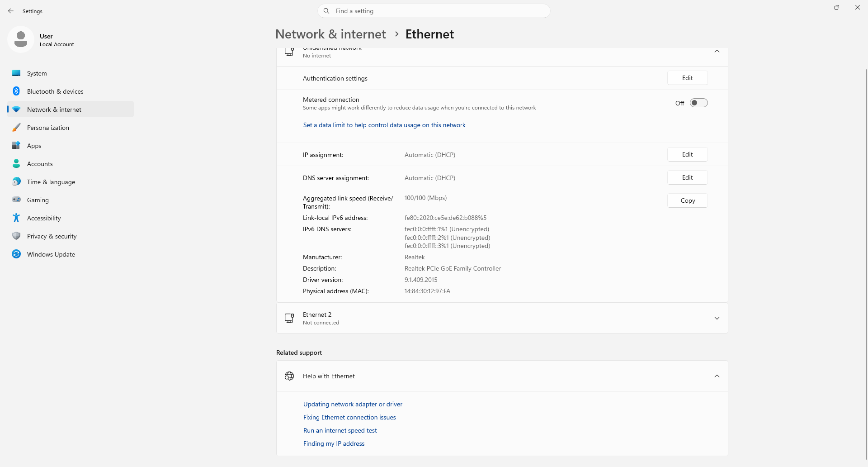The height and width of the screenshot is (467, 868).
Task: Click the Personalization paintbrush icon
Action: click(16, 128)
